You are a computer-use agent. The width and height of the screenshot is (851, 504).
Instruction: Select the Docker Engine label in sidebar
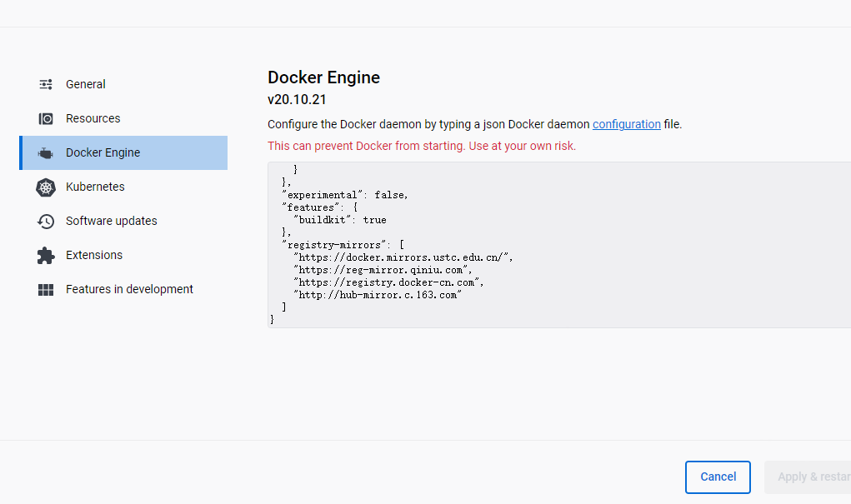103,152
